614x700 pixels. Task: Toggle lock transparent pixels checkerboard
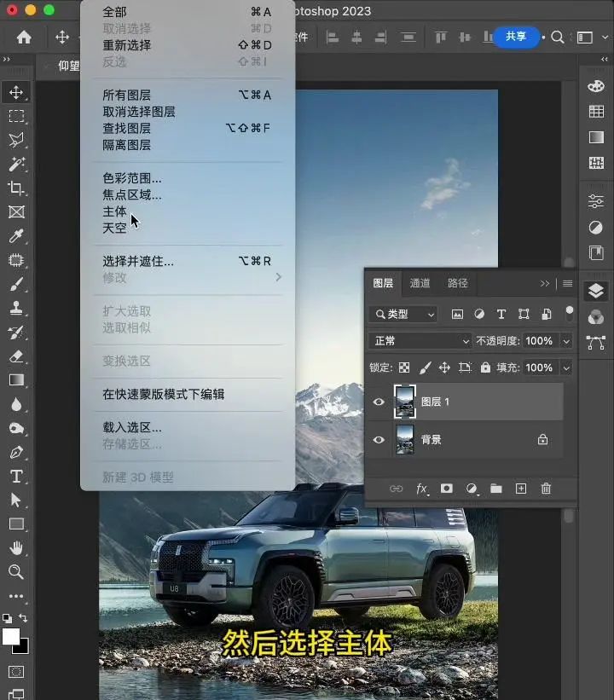tap(404, 367)
